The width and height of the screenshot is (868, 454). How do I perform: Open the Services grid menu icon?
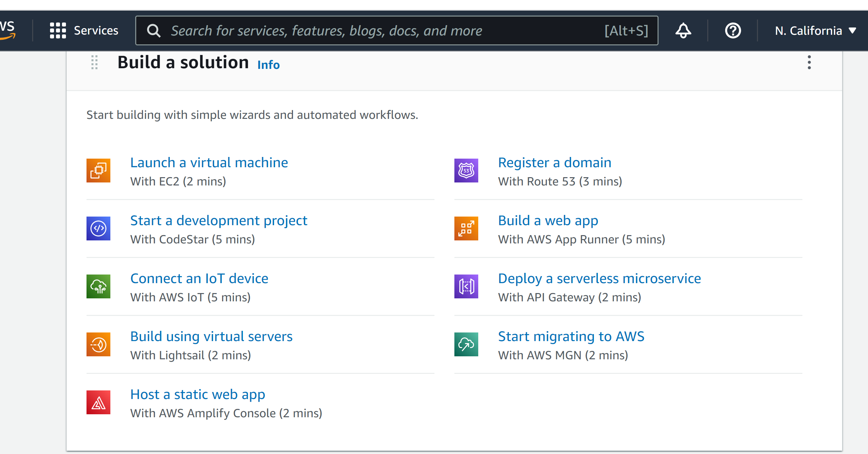tap(58, 31)
